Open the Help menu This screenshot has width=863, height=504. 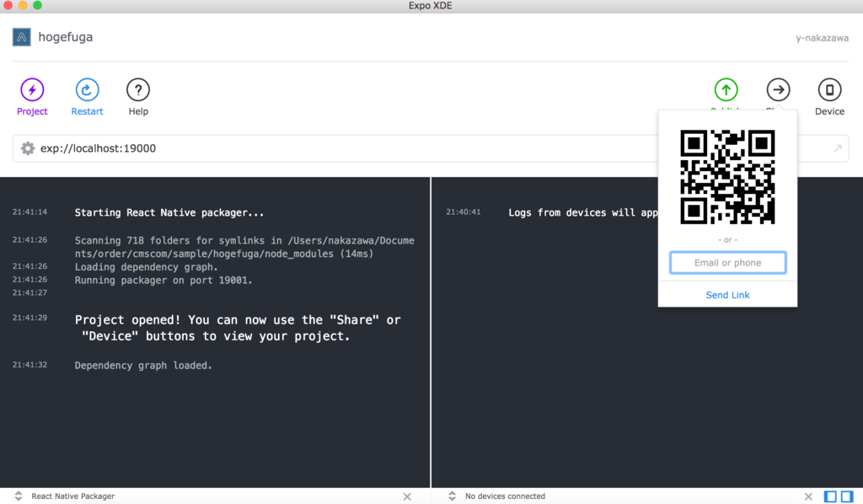click(138, 89)
